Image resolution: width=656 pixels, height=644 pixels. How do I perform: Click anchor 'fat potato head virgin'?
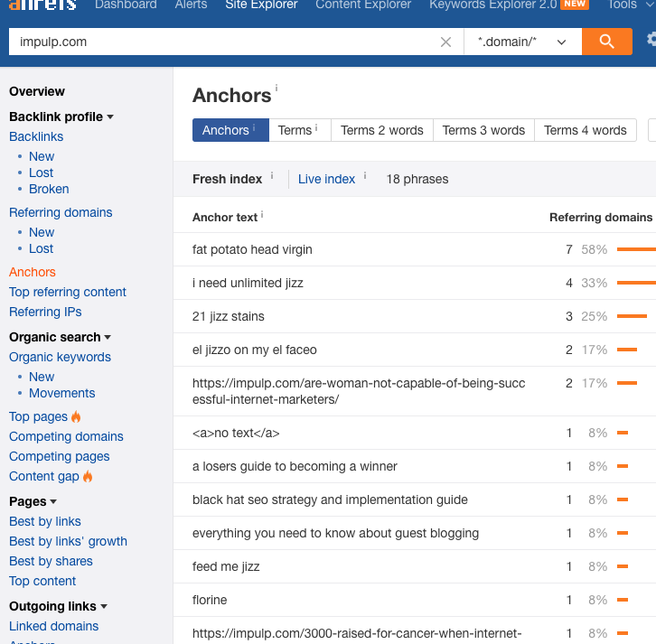(252, 249)
